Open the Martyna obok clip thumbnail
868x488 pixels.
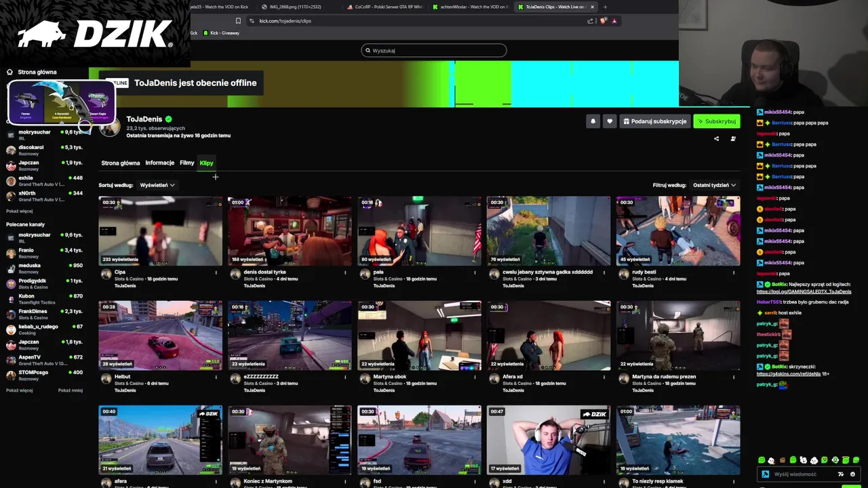point(419,335)
